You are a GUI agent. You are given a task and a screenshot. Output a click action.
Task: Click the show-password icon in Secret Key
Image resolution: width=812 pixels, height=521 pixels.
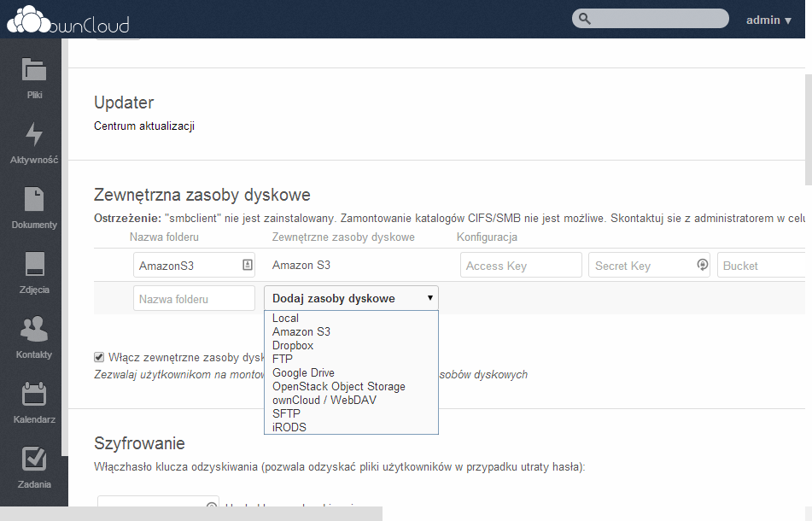coord(702,265)
